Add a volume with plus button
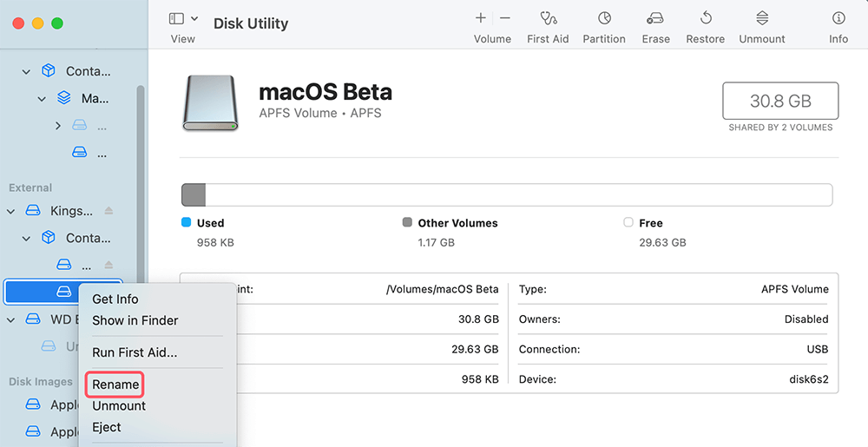The image size is (868, 447). 481,18
